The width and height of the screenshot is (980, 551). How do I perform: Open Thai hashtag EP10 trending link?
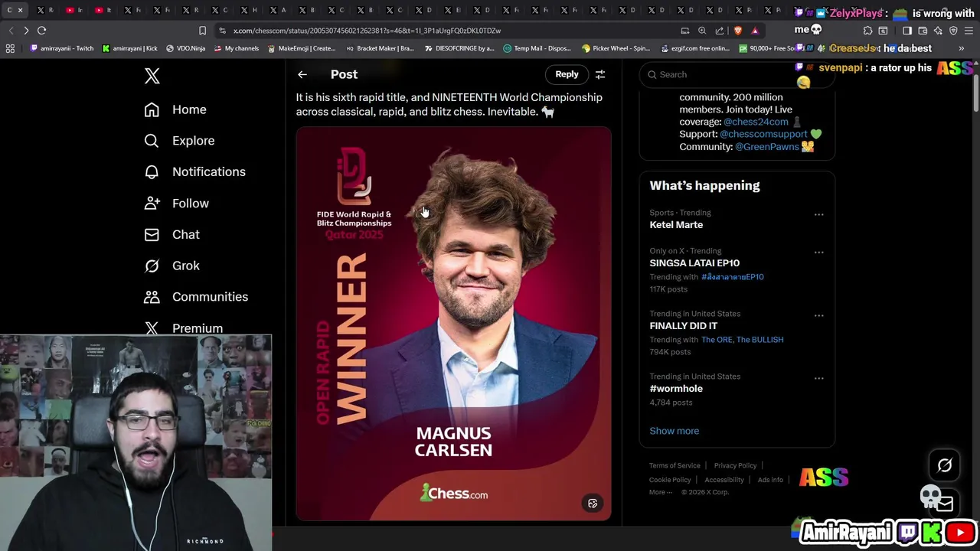point(732,277)
